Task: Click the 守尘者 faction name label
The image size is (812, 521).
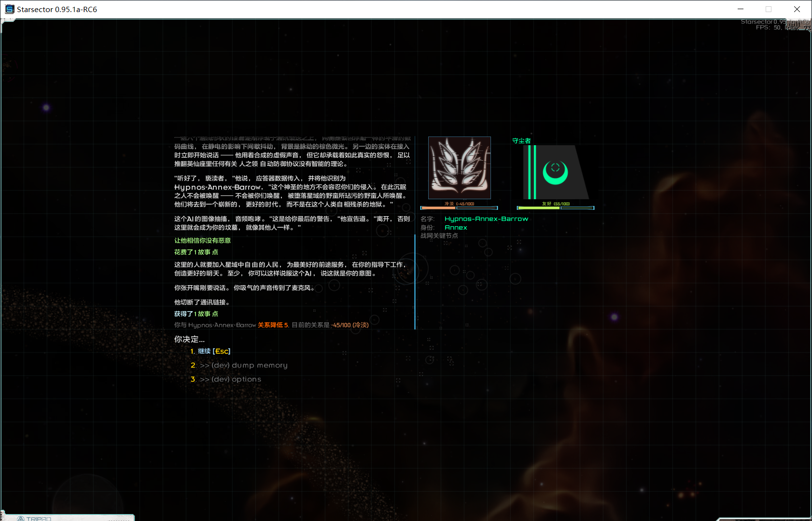Action: [521, 141]
